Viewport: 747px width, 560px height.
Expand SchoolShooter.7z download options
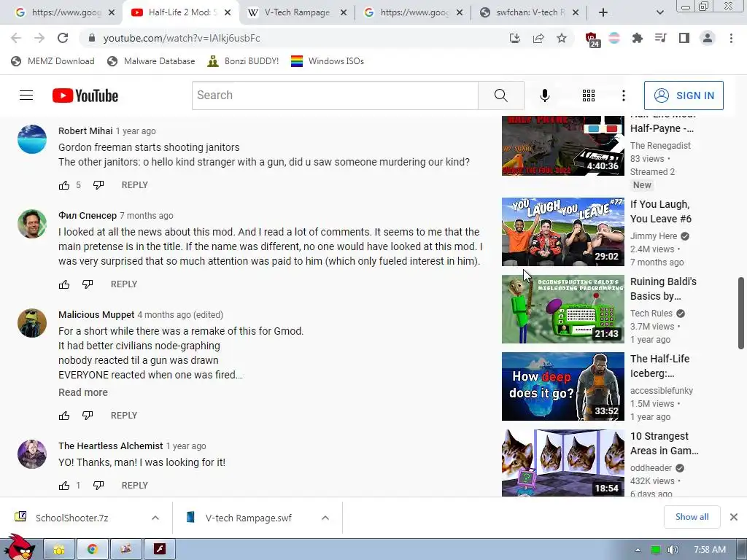(155, 518)
